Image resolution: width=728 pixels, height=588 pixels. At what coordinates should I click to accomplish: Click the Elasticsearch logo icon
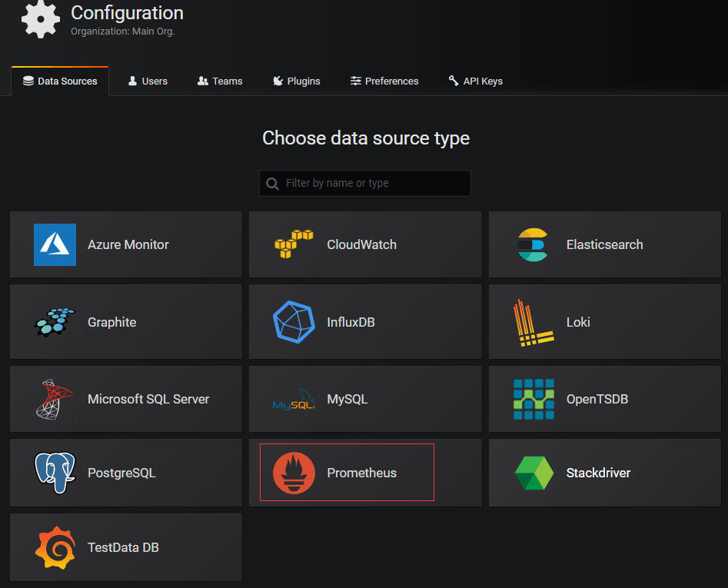532,244
